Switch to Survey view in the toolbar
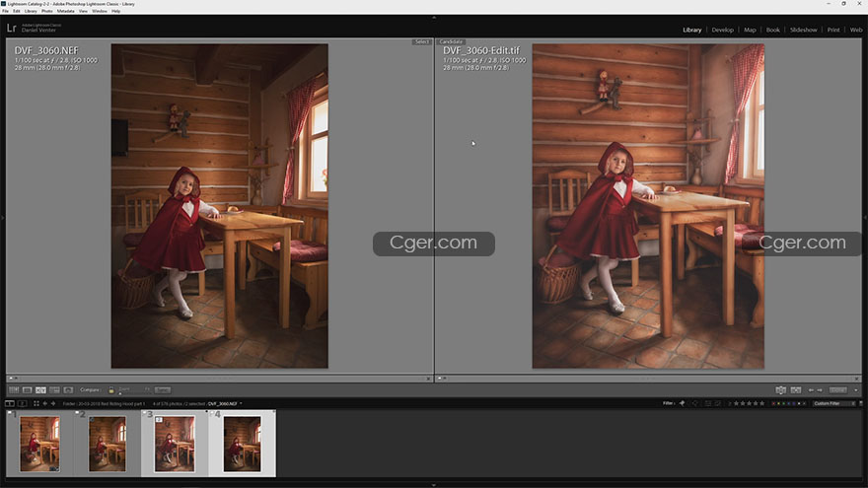The height and width of the screenshot is (488, 868). coord(54,390)
